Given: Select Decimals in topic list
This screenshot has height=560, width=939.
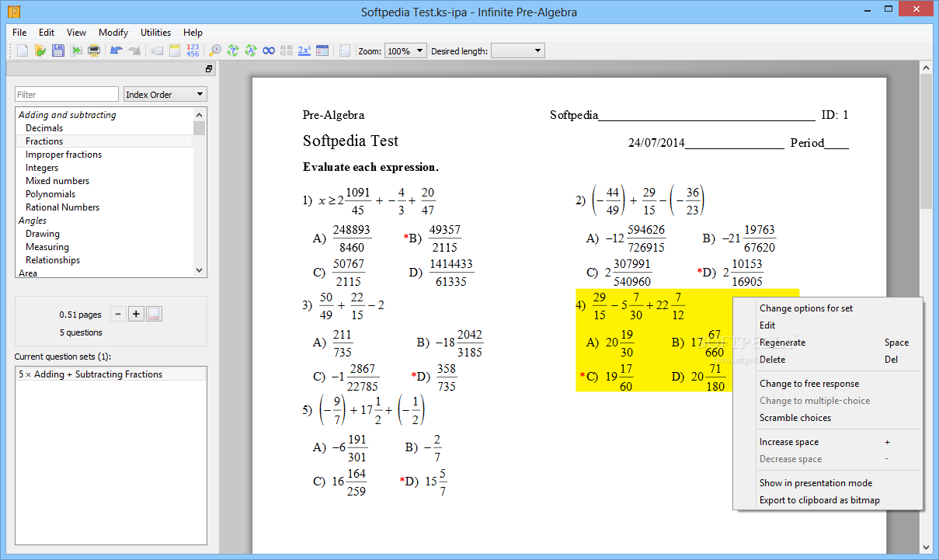Looking at the screenshot, I should [x=44, y=128].
